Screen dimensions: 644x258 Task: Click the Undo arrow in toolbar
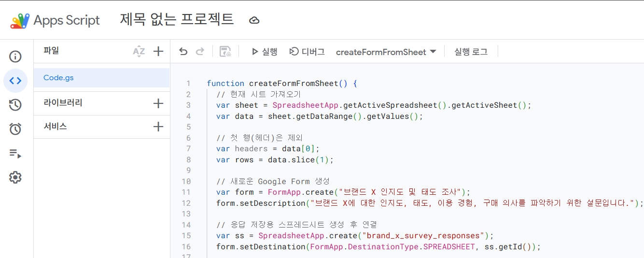pos(183,52)
